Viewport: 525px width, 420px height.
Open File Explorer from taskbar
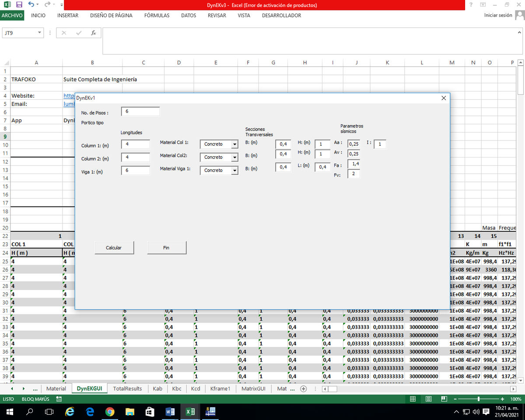[x=130, y=412]
